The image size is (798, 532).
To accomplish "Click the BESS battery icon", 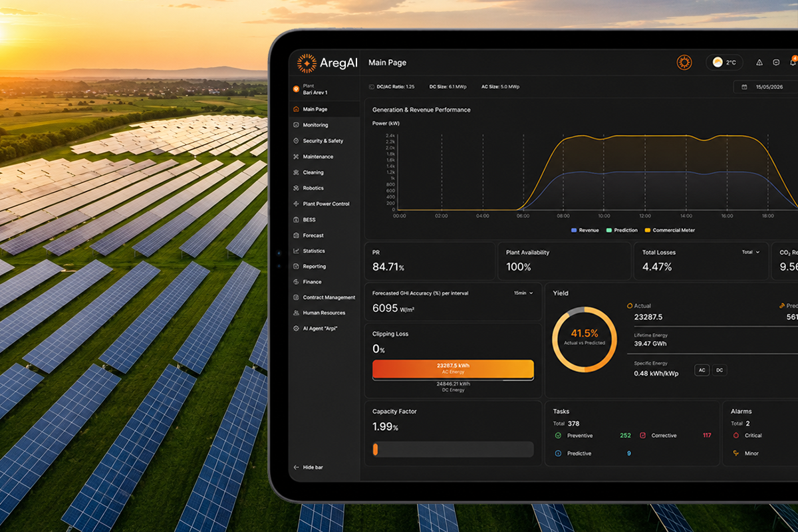I will [297, 219].
